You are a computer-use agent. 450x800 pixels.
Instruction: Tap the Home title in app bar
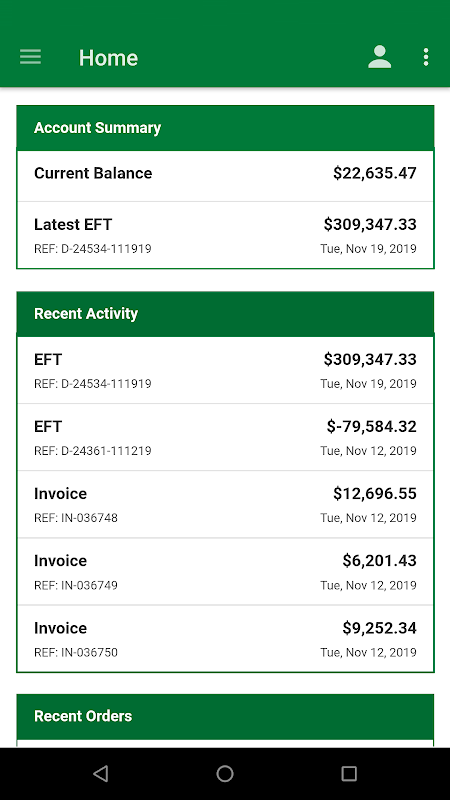[108, 58]
